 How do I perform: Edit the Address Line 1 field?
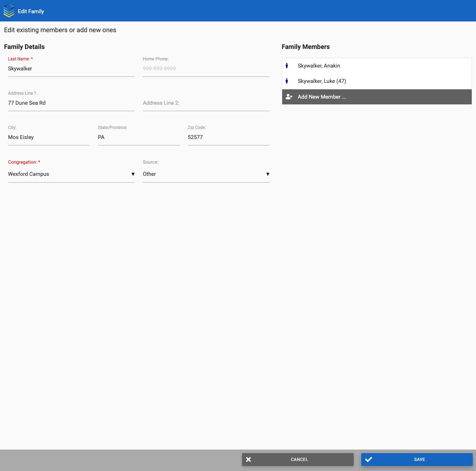click(x=72, y=103)
